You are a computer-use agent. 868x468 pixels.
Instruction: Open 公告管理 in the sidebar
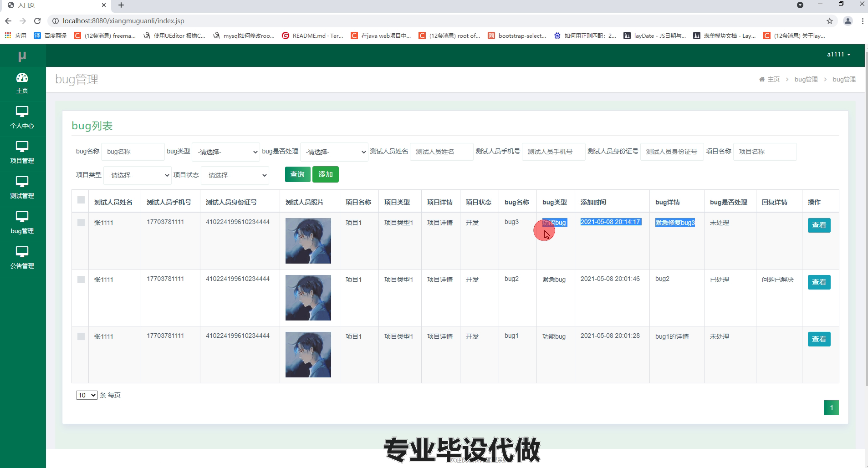pos(22,258)
